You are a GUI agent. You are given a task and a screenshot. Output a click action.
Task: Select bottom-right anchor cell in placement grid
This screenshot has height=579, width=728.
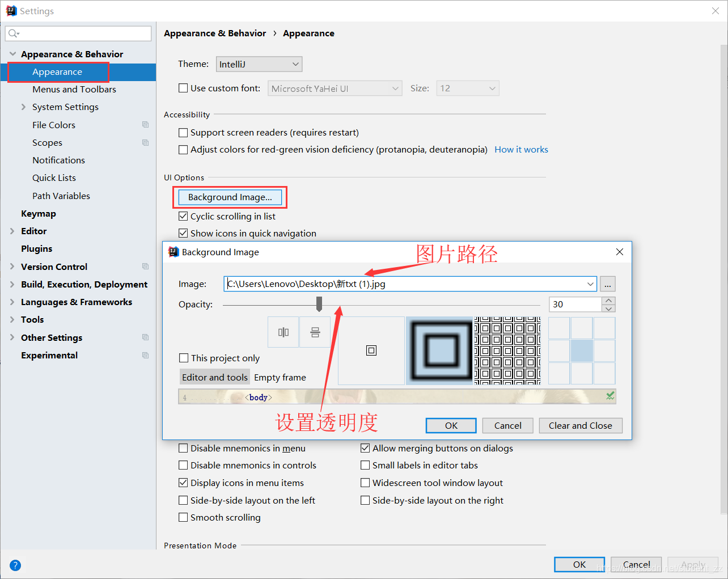click(x=604, y=374)
